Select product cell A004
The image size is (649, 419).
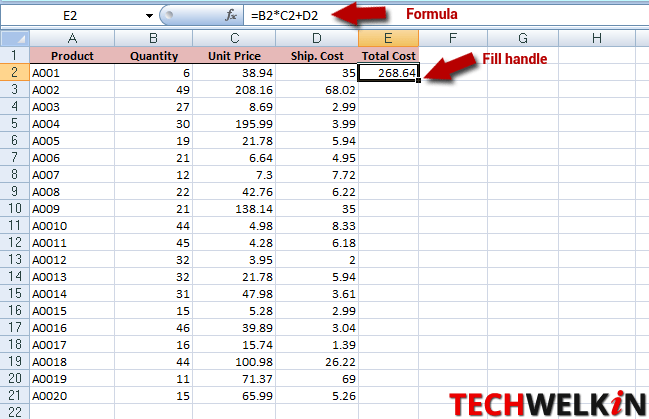point(72,124)
